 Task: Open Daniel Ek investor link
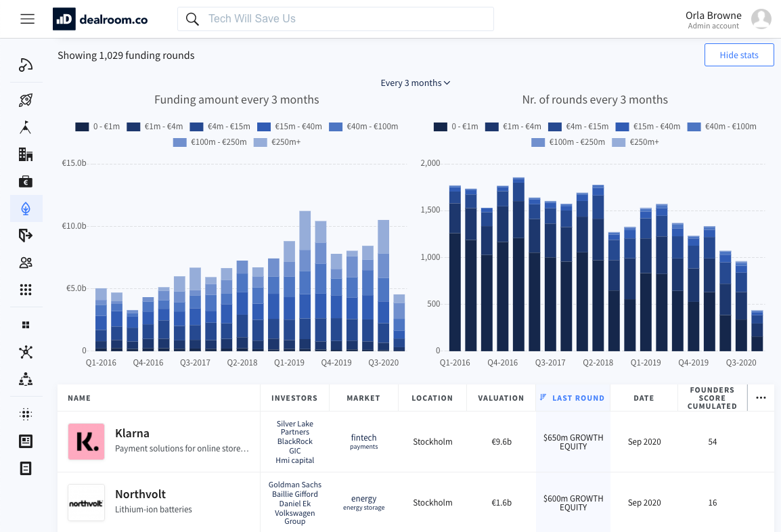click(295, 504)
